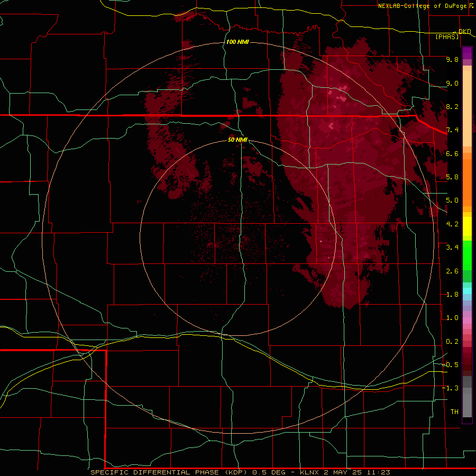Click the 50 NMI range ring label

[x=237, y=140]
